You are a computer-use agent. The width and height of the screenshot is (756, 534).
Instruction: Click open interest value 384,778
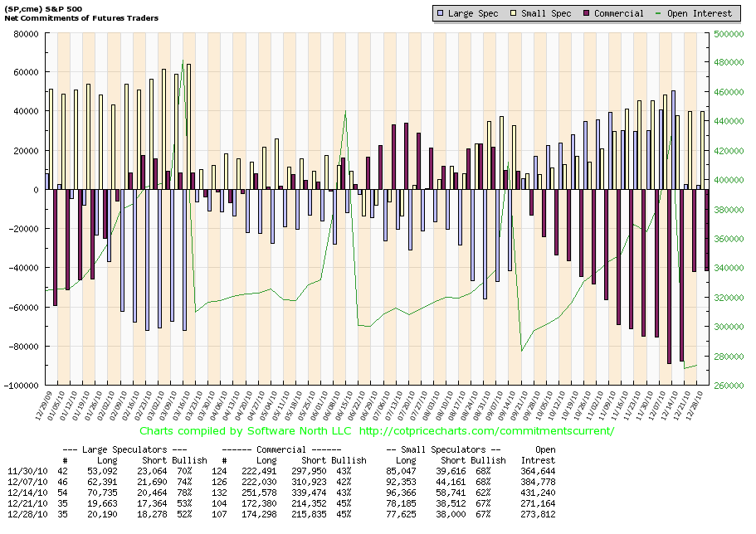tap(538, 482)
